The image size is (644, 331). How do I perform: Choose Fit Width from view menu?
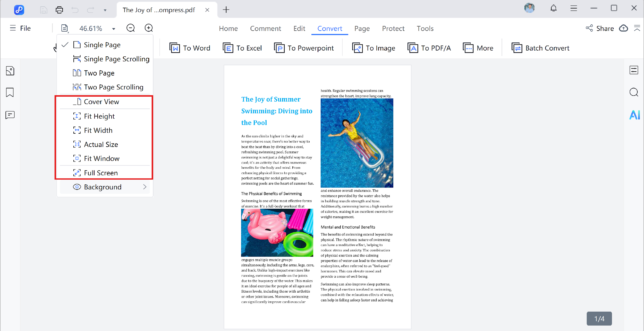[x=98, y=130]
